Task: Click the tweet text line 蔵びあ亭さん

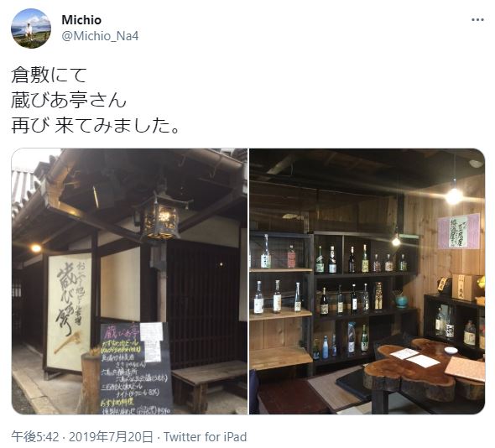Action: click(x=69, y=101)
